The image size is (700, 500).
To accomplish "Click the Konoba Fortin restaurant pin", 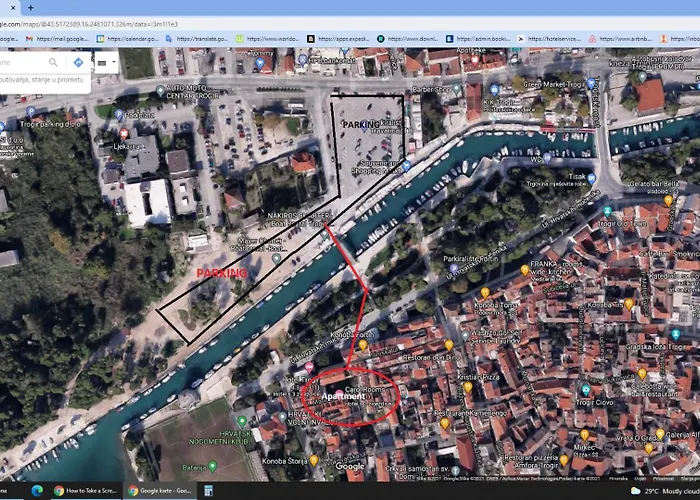I will 363,346.
